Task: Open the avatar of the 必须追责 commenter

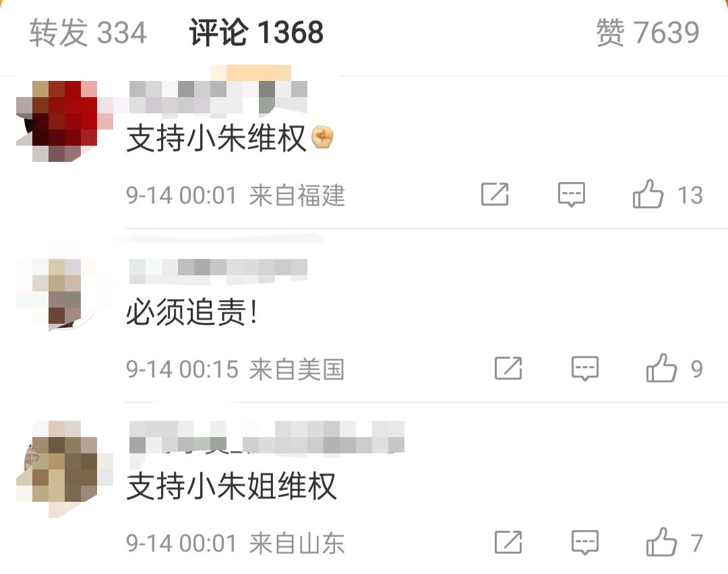Action: coord(64,295)
